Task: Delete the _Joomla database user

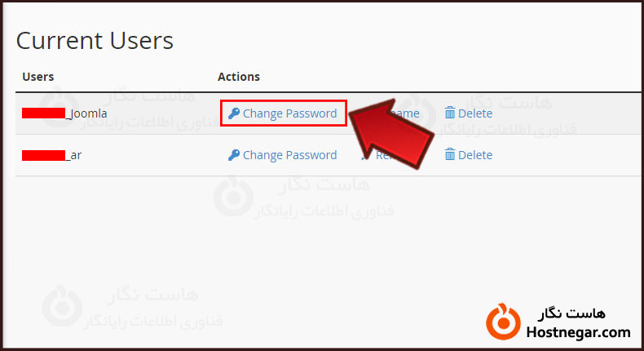Action: coord(474,113)
